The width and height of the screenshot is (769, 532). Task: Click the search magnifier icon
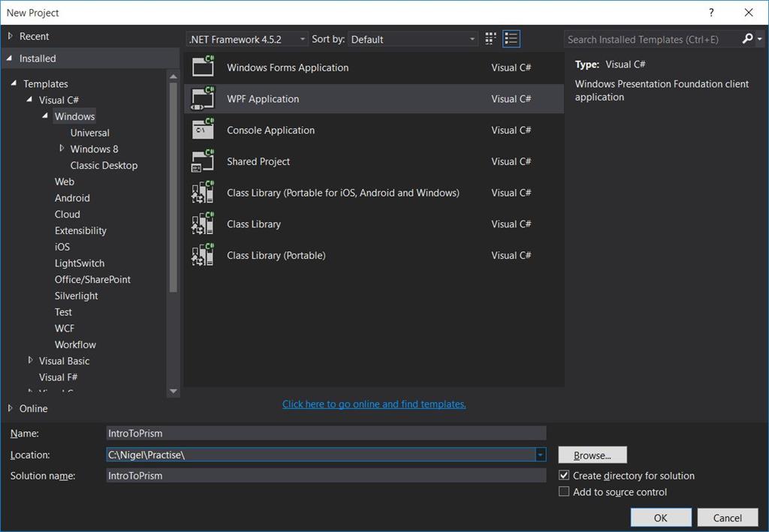coord(748,38)
